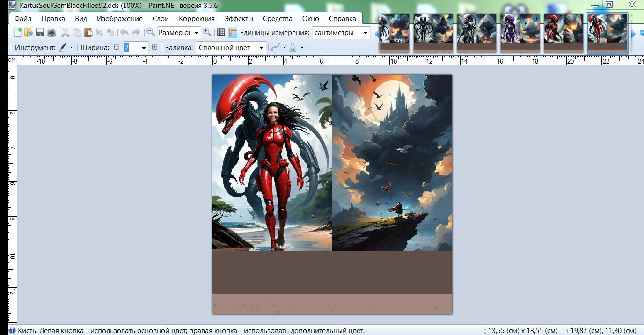Zoom out with the magnifier minus icon

pyautogui.click(x=151, y=32)
